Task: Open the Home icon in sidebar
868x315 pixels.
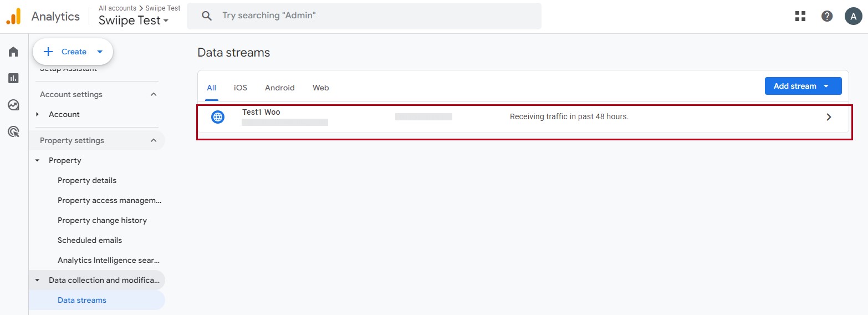Action: (x=13, y=52)
